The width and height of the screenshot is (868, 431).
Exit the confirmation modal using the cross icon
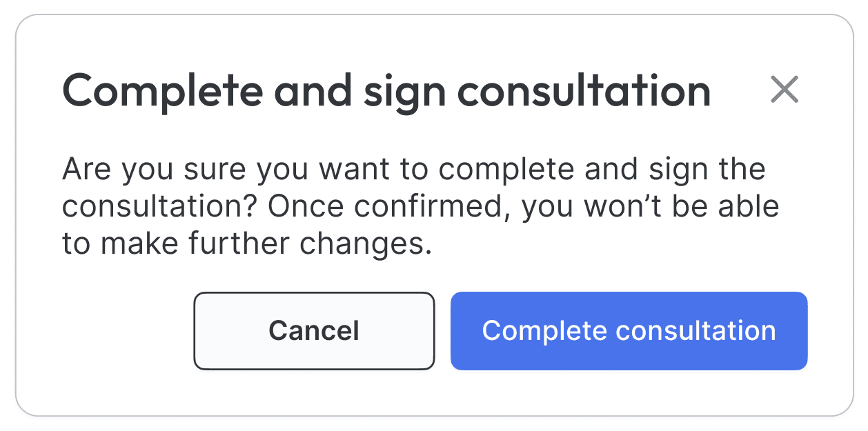(x=785, y=90)
